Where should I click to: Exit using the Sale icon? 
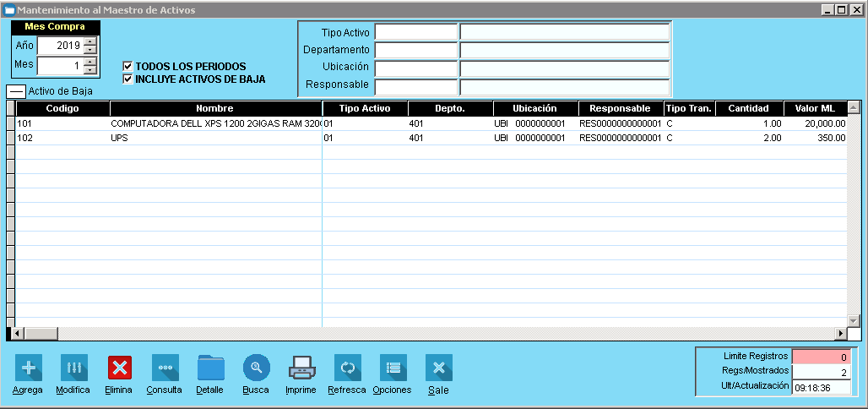click(x=438, y=368)
